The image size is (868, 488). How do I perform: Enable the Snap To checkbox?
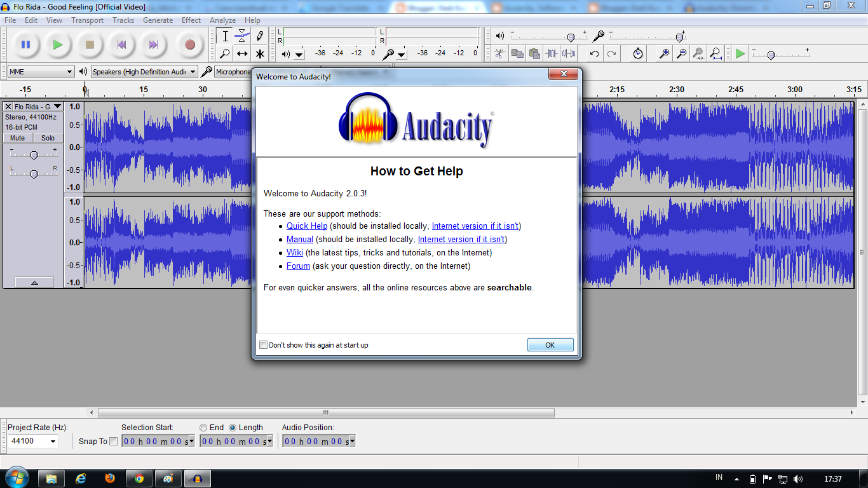113,441
